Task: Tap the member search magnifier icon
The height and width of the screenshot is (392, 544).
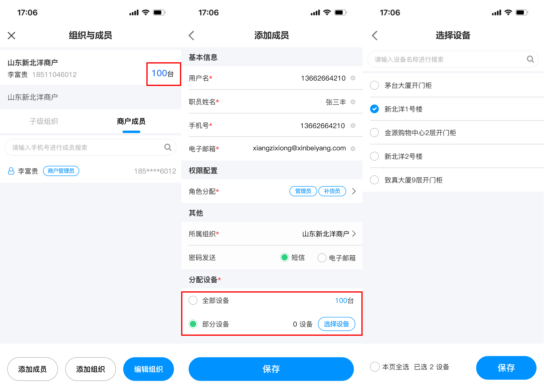Action: tap(168, 147)
